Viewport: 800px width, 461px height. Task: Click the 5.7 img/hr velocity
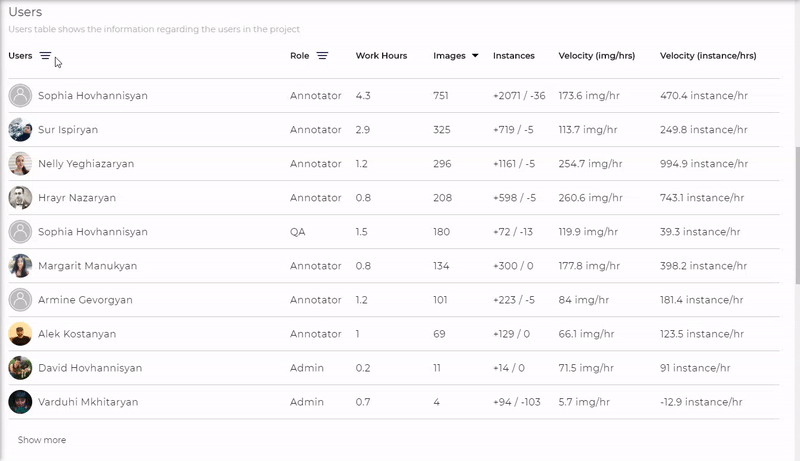(x=584, y=402)
